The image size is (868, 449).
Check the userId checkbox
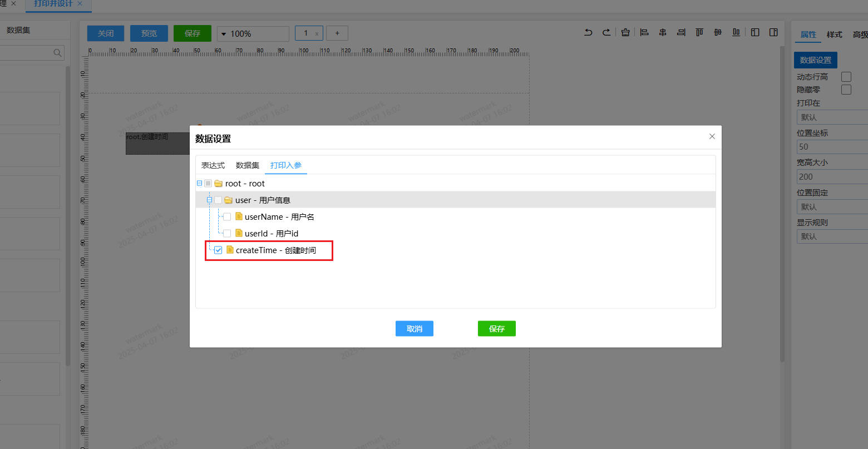point(227,234)
